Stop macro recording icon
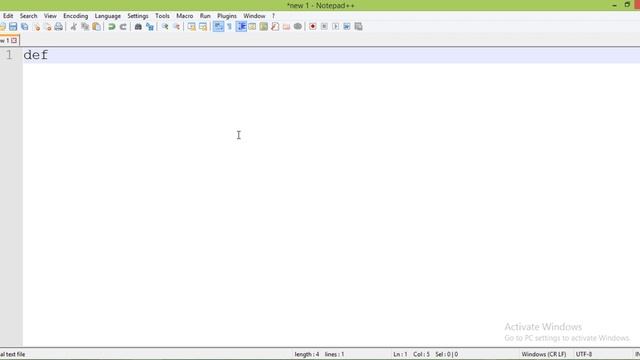This screenshot has width=640, height=360. click(324, 27)
